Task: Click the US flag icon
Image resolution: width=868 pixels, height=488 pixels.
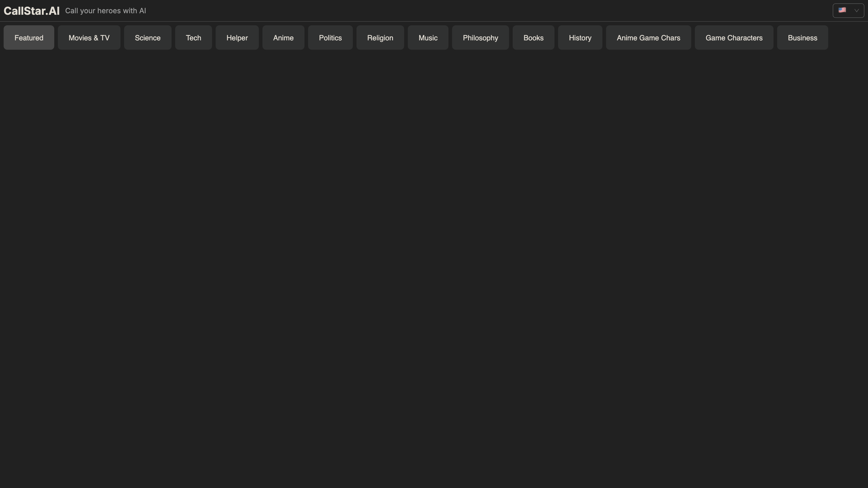Action: pos(842,10)
